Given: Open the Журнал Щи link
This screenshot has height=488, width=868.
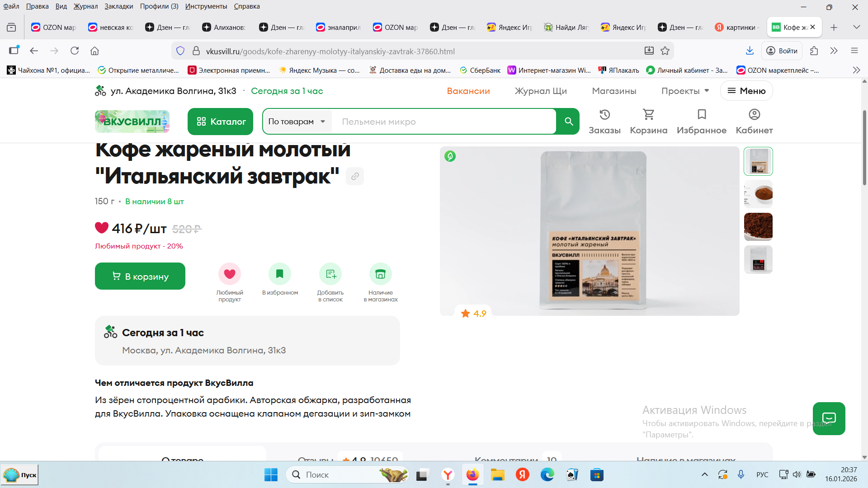Looking at the screenshot, I should [541, 91].
